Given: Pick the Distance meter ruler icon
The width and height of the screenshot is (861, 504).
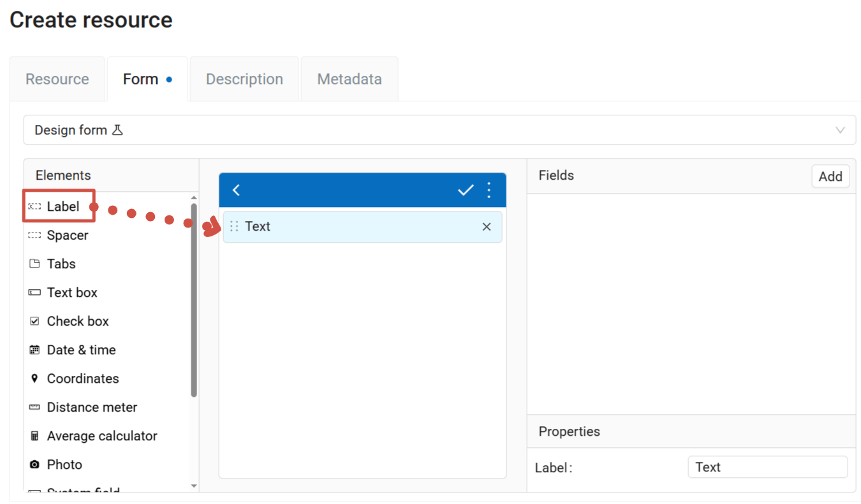Looking at the screenshot, I should 34,407.
